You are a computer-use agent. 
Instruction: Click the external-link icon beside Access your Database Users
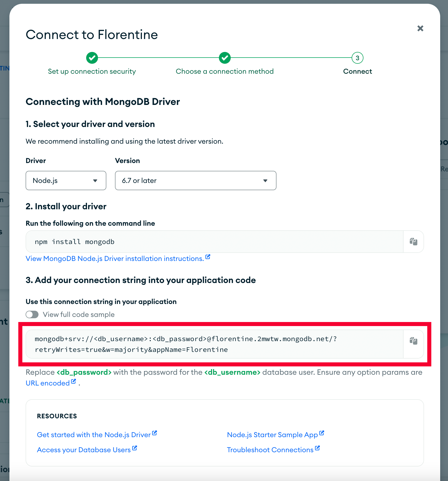135,448
